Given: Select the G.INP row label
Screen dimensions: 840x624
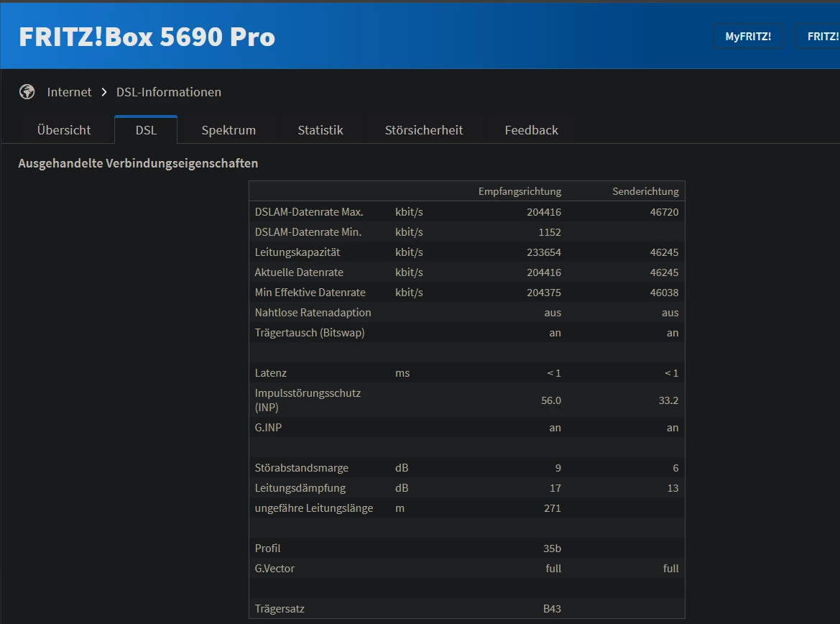Looking at the screenshot, I should [269, 427].
